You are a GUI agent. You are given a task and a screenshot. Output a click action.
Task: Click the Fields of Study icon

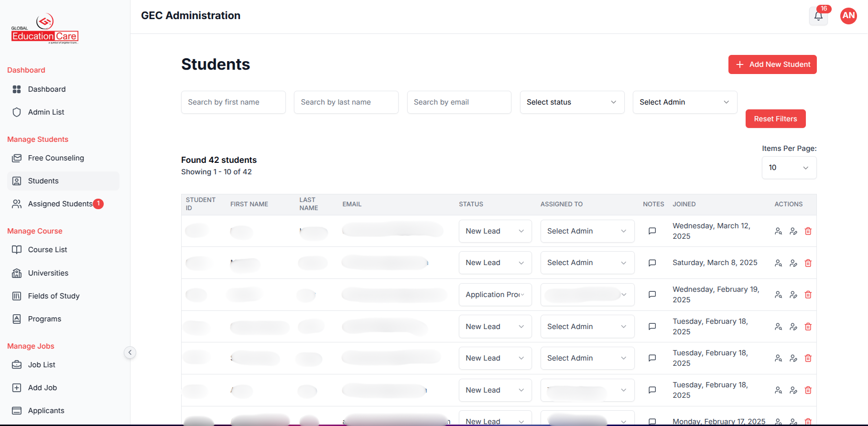click(17, 296)
